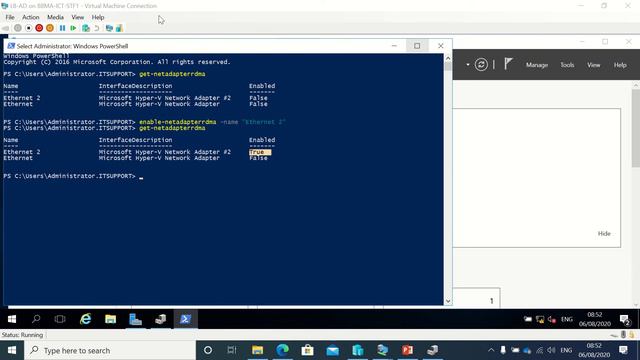
Task: Click the Type here to search box
Action: pos(110,350)
